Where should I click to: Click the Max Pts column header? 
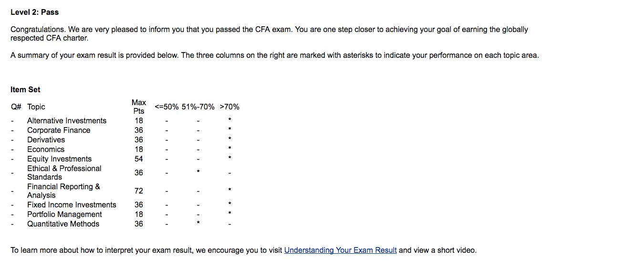pyautogui.click(x=139, y=107)
